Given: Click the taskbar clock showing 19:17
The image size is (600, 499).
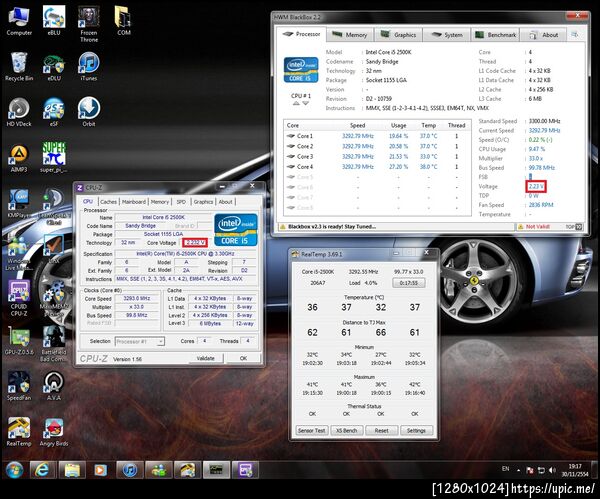Looking at the screenshot, I should pos(575,470).
